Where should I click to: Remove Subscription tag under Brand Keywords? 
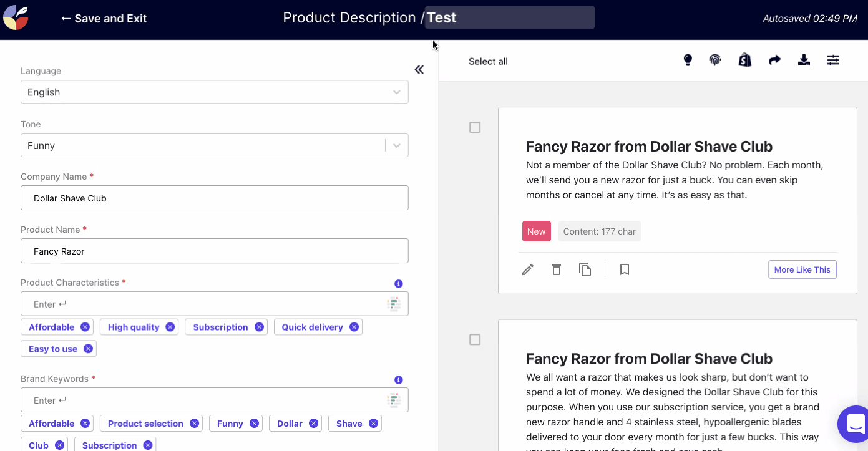point(147,445)
